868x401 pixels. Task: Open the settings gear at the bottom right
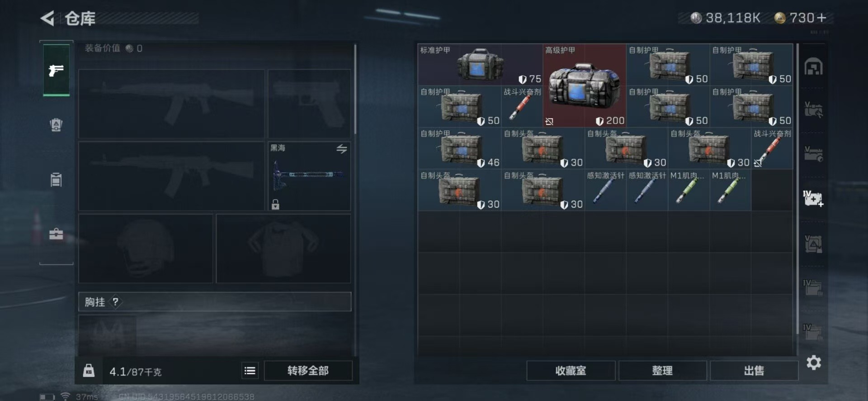click(814, 363)
